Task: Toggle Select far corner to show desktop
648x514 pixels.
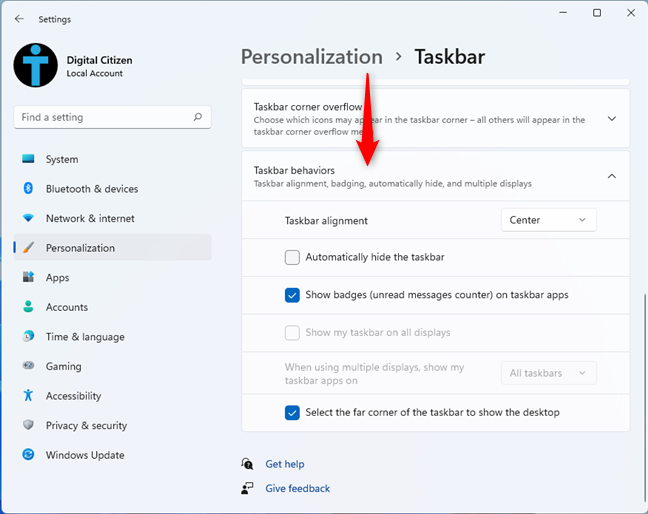Action: [x=292, y=412]
